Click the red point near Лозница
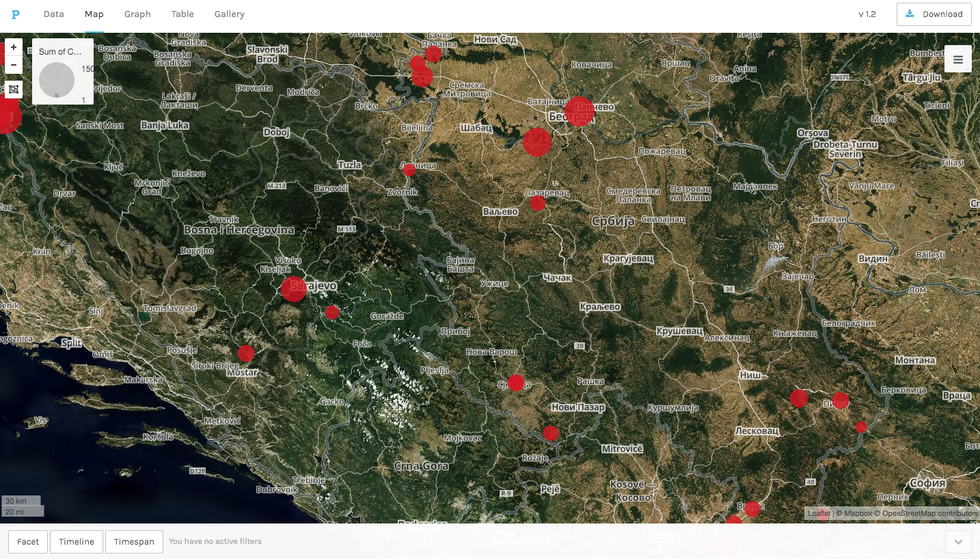 tap(409, 170)
